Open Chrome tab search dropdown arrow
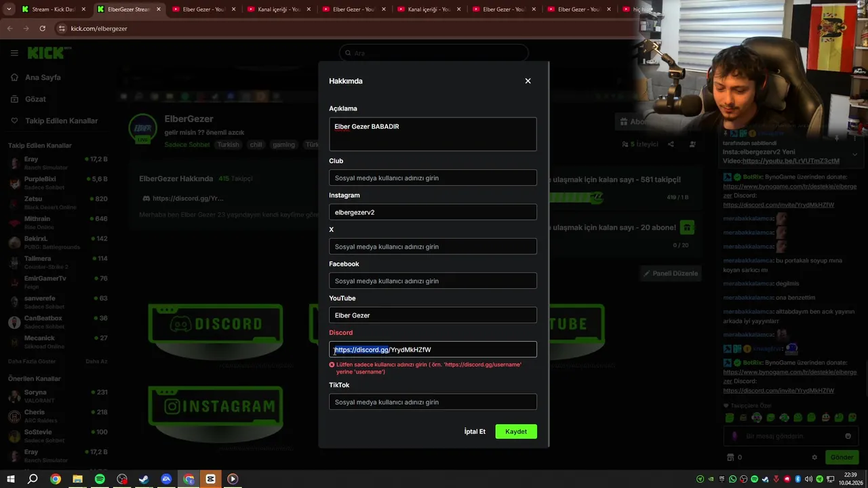The height and width of the screenshot is (488, 868). (x=9, y=9)
